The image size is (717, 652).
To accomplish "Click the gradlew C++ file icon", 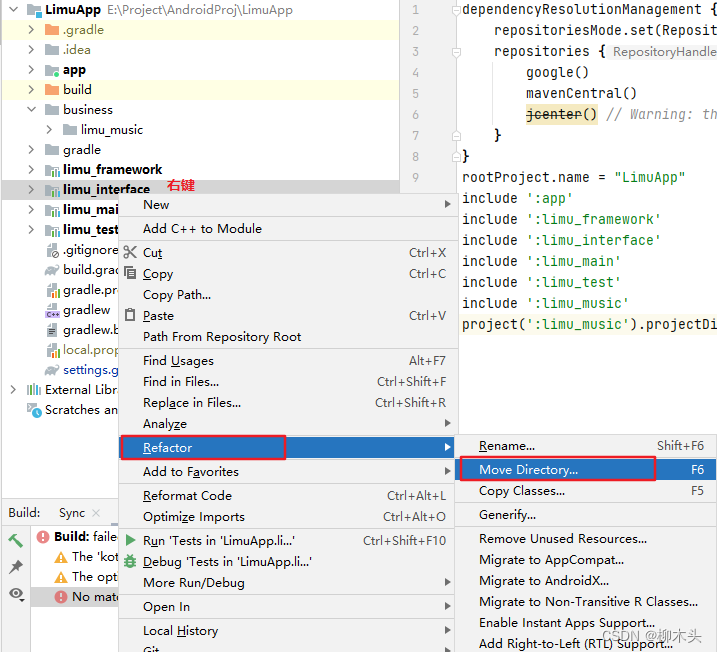I will tap(52, 310).
